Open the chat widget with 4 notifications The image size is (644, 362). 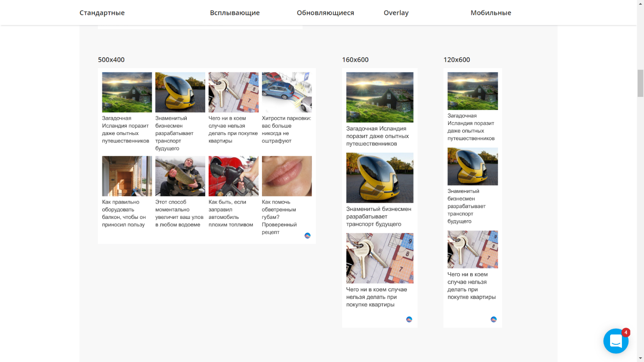tap(616, 341)
